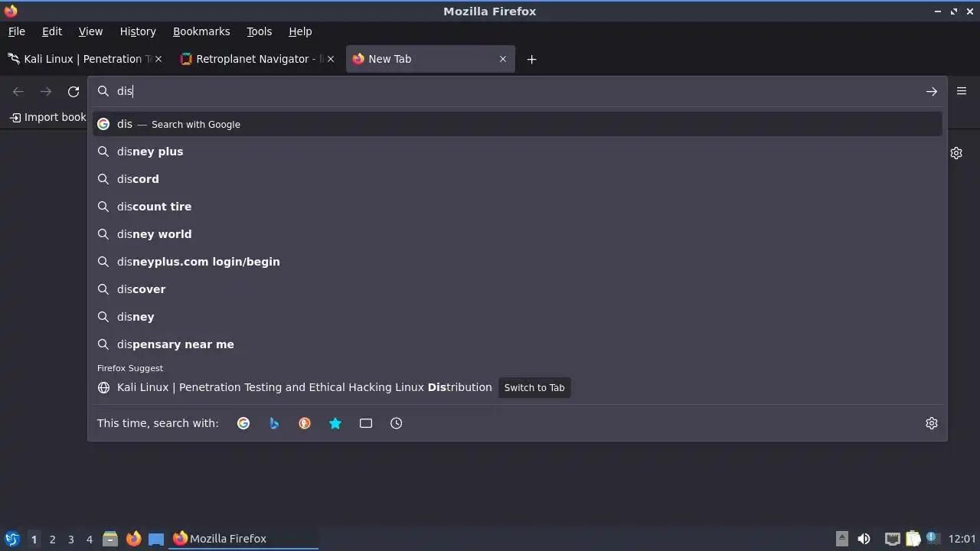Choose the 'disney plus' suggestion

[x=518, y=152]
